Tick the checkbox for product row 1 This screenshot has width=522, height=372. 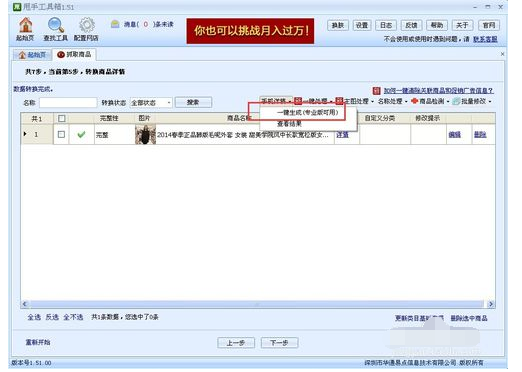[x=61, y=134]
